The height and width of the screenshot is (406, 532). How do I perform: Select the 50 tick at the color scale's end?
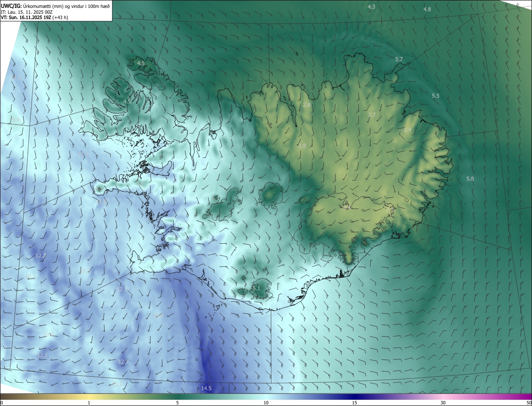(529, 403)
